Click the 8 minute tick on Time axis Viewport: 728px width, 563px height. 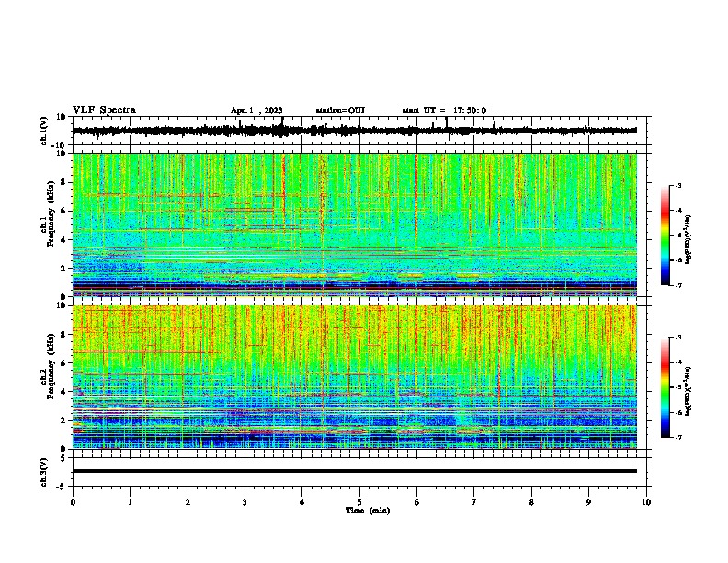click(531, 502)
